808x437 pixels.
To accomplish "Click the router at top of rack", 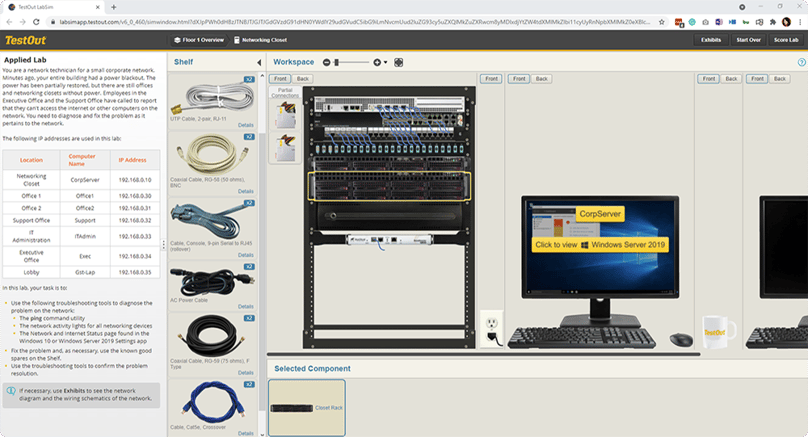I will (x=389, y=105).
